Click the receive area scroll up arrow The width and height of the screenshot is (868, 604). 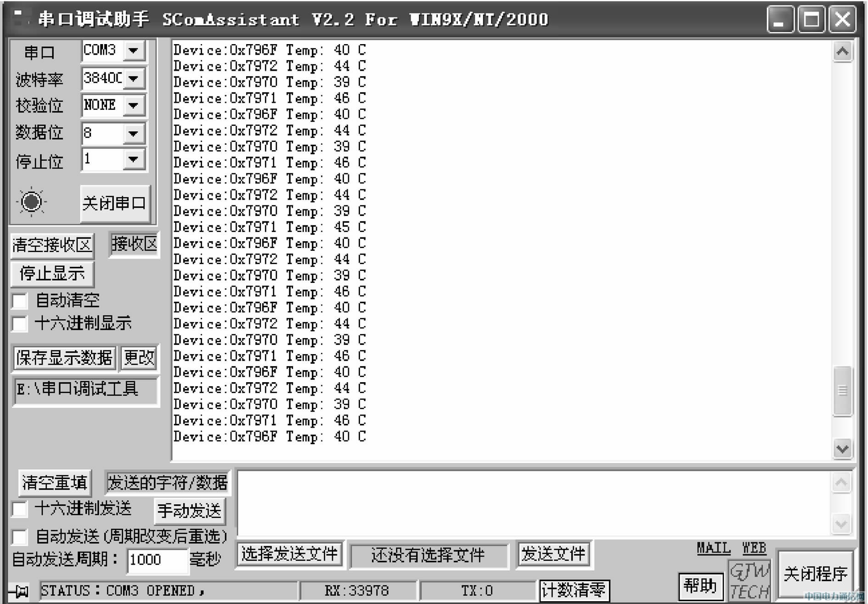click(842, 51)
